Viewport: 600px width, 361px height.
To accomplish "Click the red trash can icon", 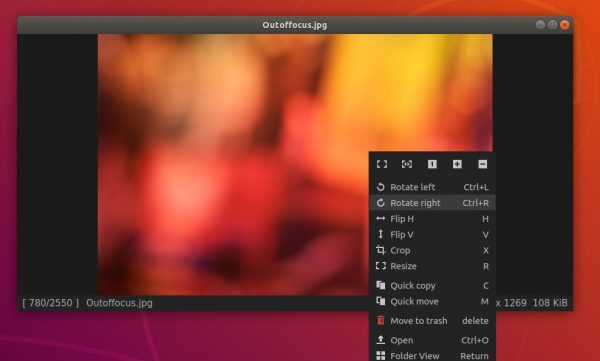I will point(380,320).
